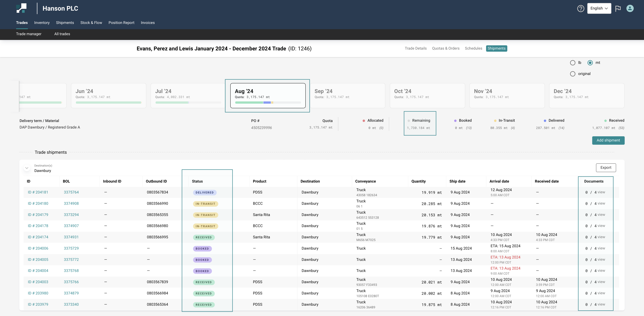The width and height of the screenshot is (644, 316).
Task: Collapse the Dawnbury destination group chevron
Action: [27, 168]
